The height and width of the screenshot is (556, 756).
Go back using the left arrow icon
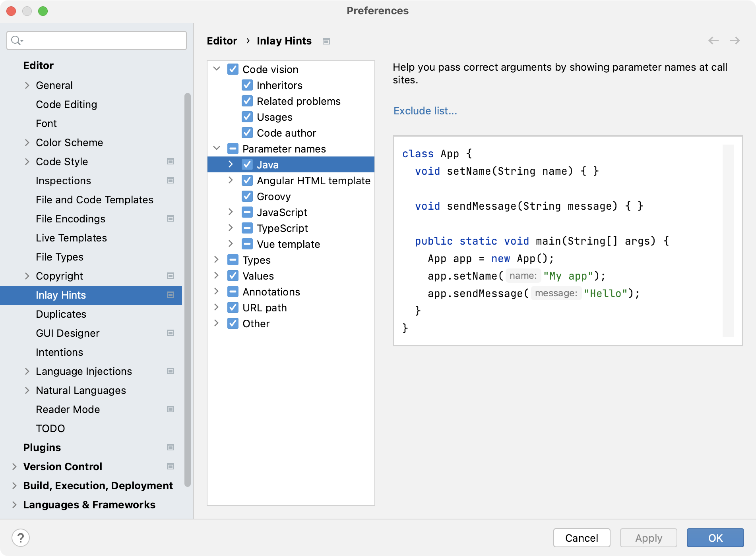coord(713,41)
